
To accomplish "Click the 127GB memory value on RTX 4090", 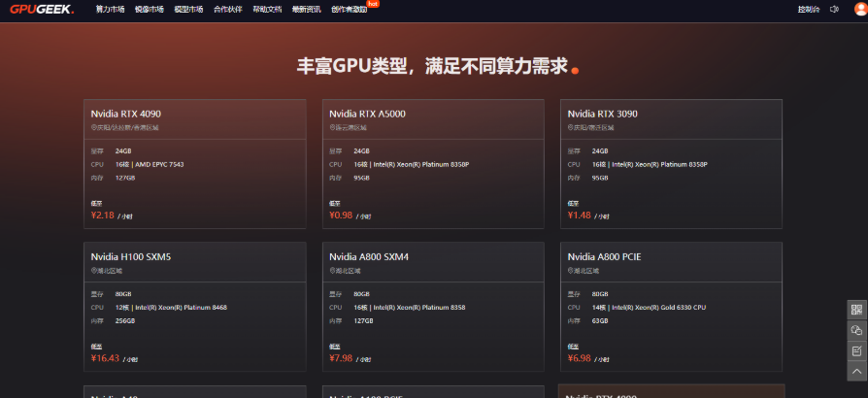I will click(125, 179).
